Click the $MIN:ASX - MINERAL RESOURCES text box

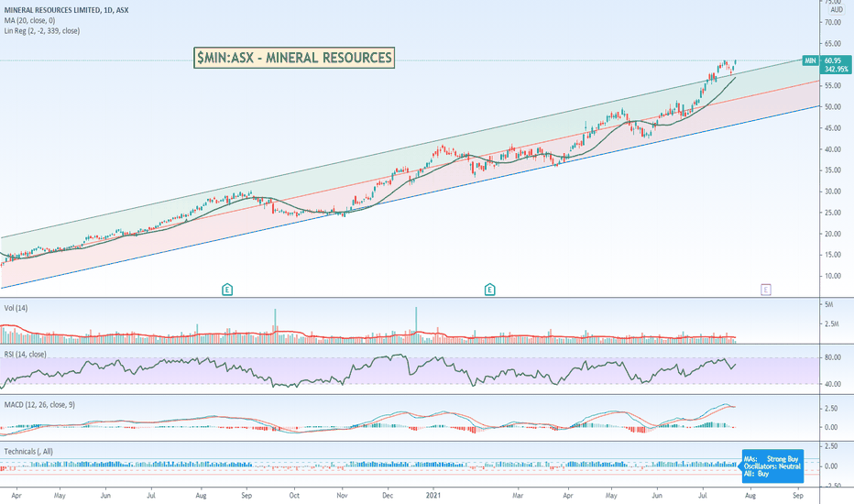click(x=294, y=58)
